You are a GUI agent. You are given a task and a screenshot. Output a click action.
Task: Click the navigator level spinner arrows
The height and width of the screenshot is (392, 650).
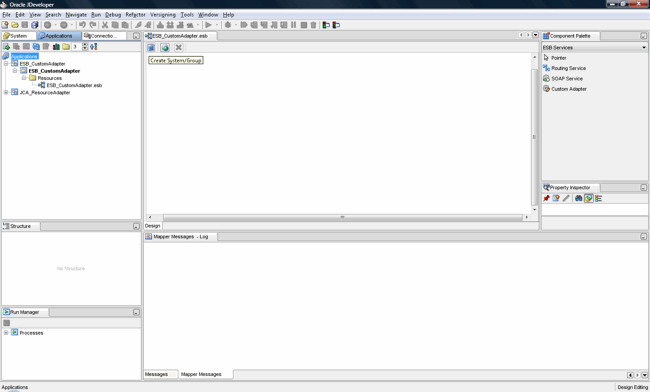pyautogui.click(x=85, y=46)
